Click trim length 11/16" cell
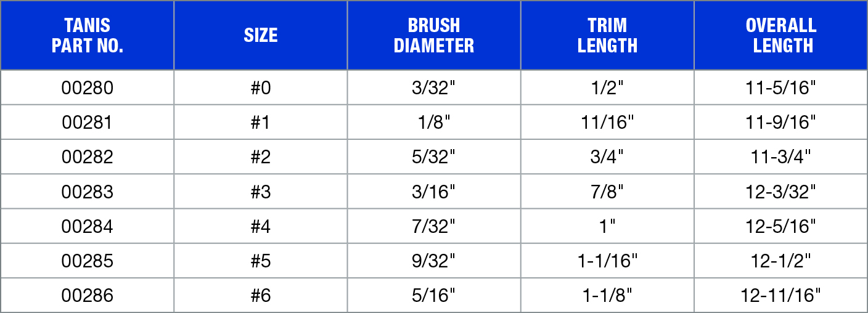 (607, 122)
